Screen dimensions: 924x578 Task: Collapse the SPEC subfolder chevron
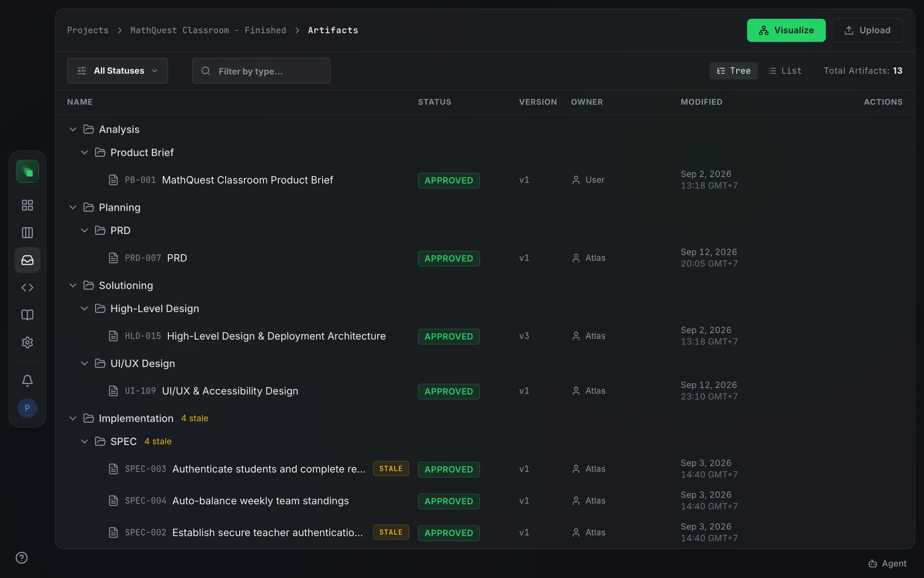point(84,441)
